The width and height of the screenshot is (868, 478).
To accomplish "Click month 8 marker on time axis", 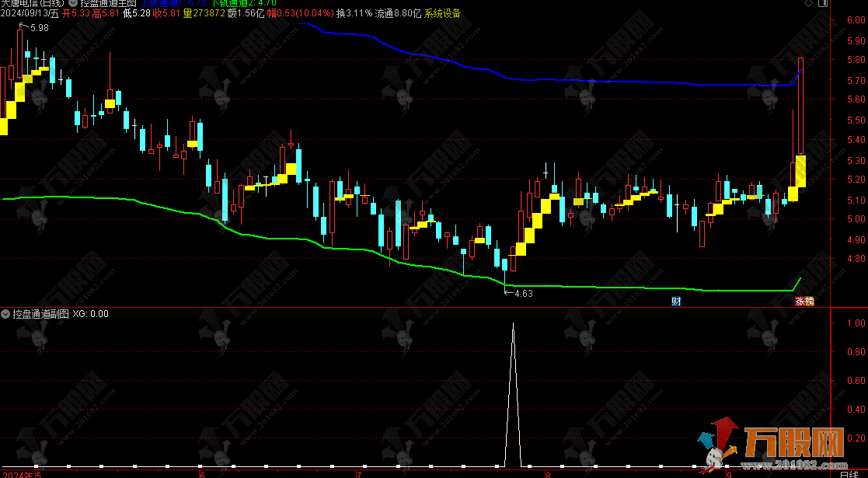I will click(548, 475).
